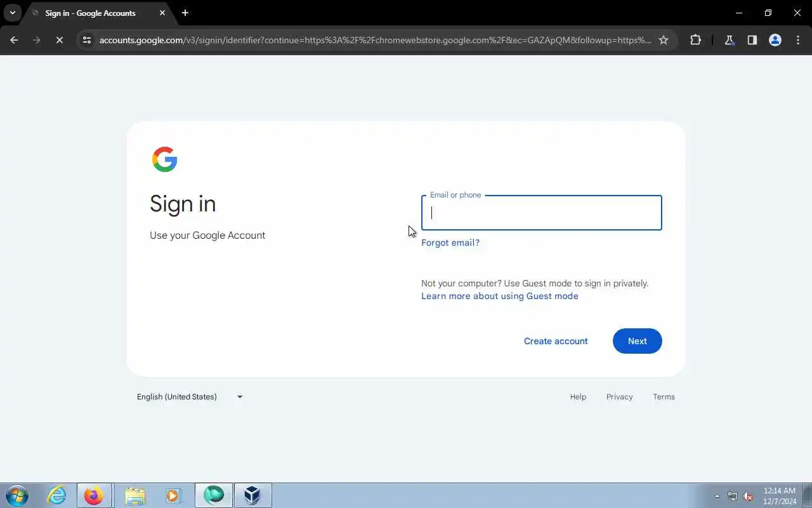Open the taskbar clock and date
The width and height of the screenshot is (812, 508).
point(780,496)
